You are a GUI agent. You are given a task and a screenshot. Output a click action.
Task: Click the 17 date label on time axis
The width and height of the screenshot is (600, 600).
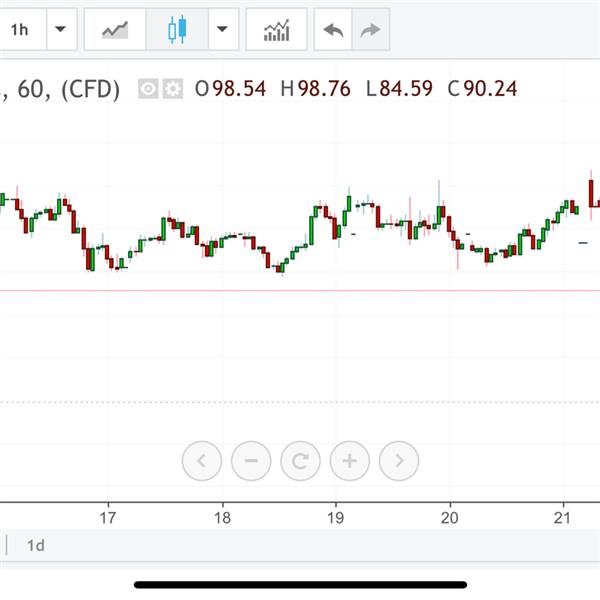pyautogui.click(x=109, y=517)
